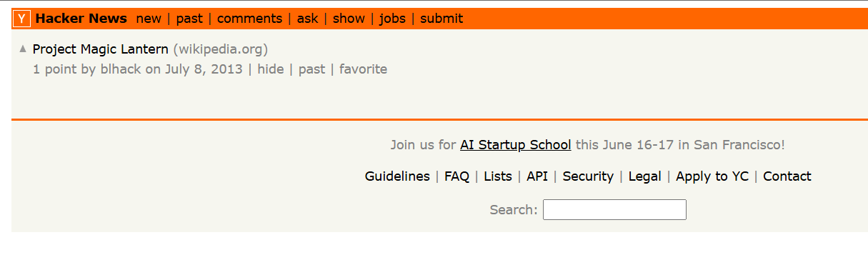Hide this story

coord(270,69)
